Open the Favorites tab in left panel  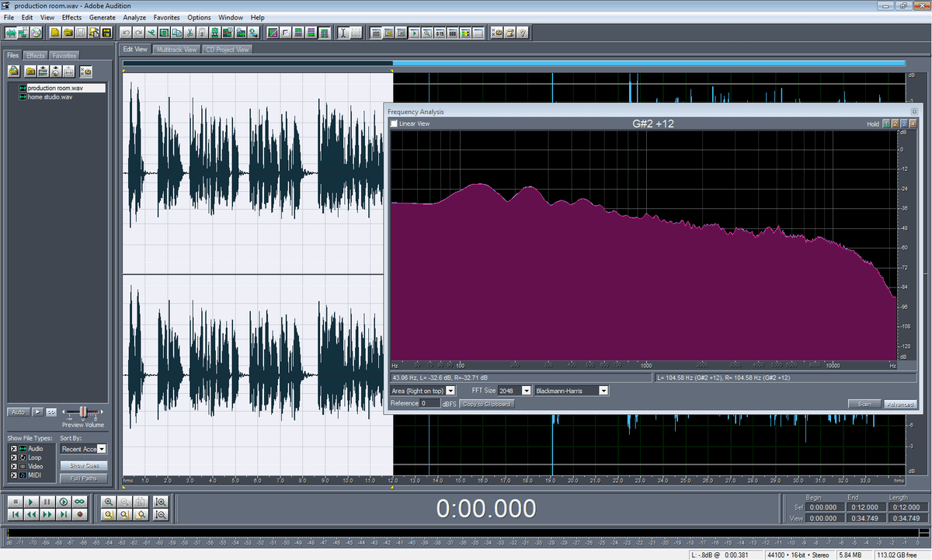point(64,56)
